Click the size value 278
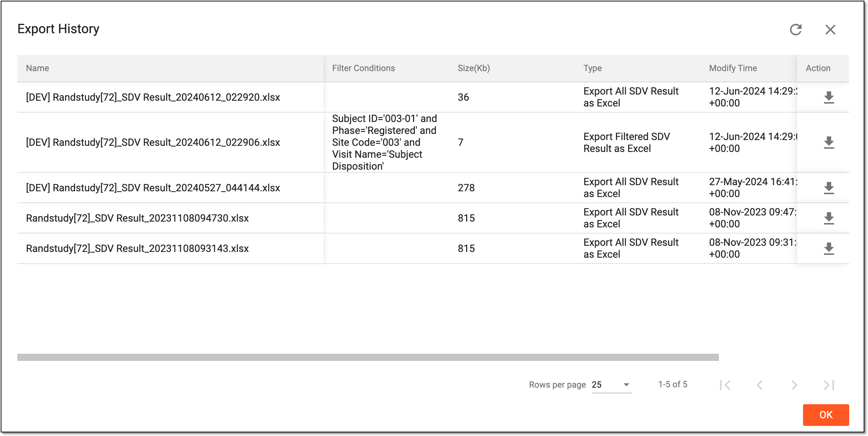 (x=466, y=188)
